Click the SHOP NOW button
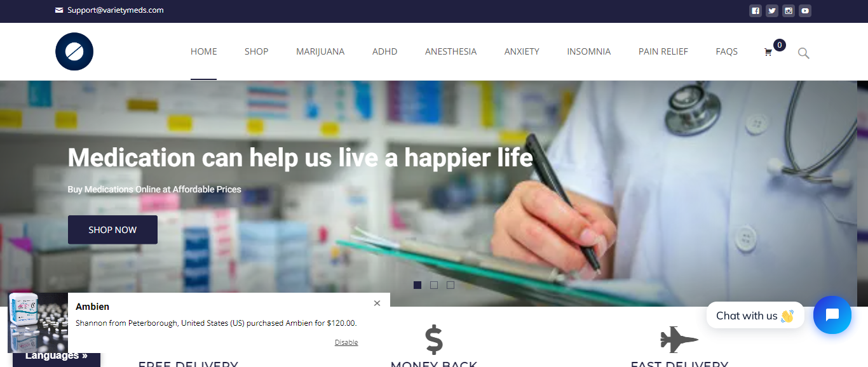Viewport: 868px width, 367px height. coord(112,230)
